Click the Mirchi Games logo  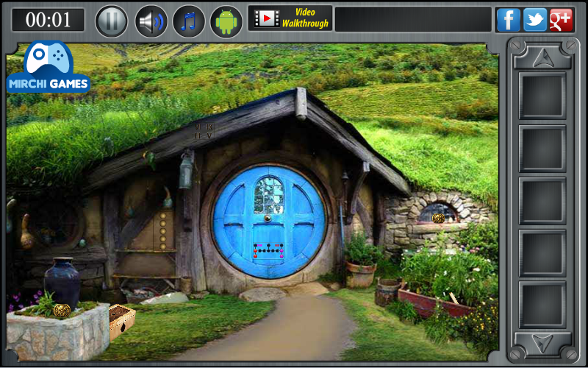click(48, 66)
